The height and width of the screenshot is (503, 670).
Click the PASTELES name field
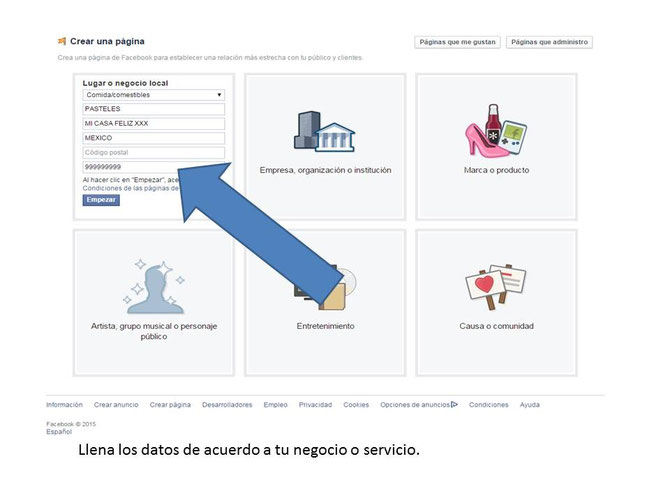click(x=153, y=109)
